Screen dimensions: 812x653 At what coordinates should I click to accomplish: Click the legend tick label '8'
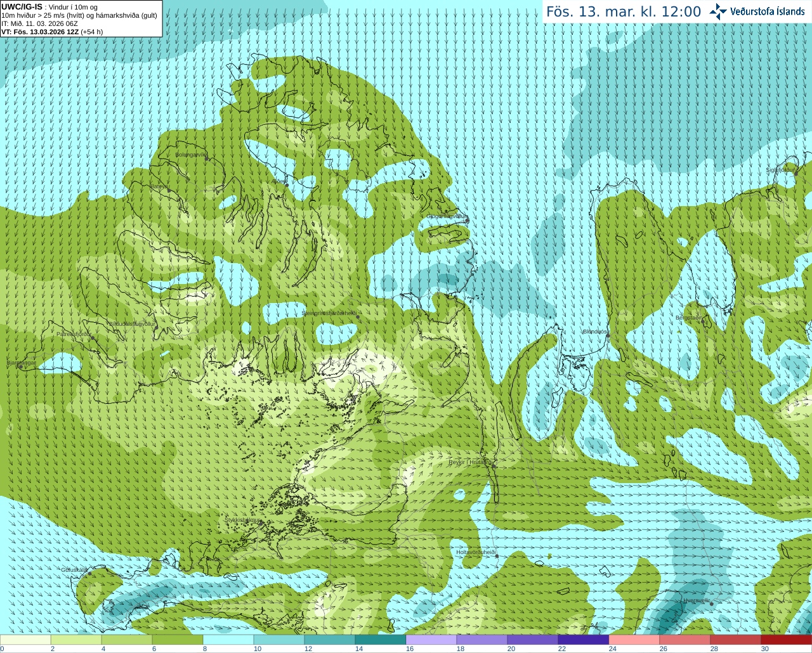click(205, 649)
